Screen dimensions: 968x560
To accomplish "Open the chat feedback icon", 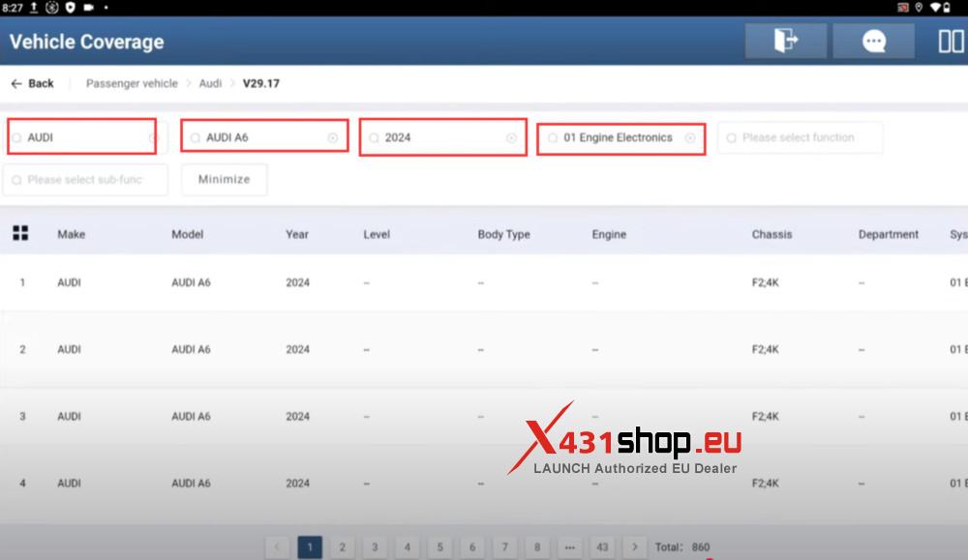I will pyautogui.click(x=872, y=41).
